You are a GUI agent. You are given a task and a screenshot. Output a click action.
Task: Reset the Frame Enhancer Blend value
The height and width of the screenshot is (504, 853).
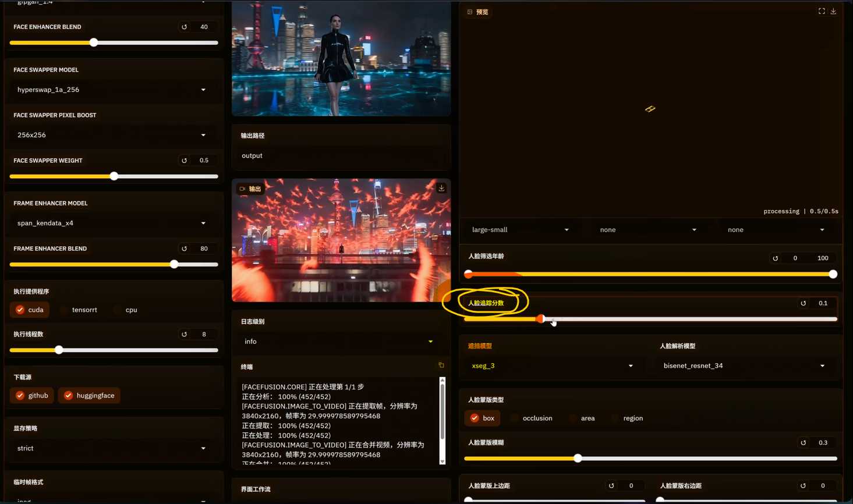(185, 249)
